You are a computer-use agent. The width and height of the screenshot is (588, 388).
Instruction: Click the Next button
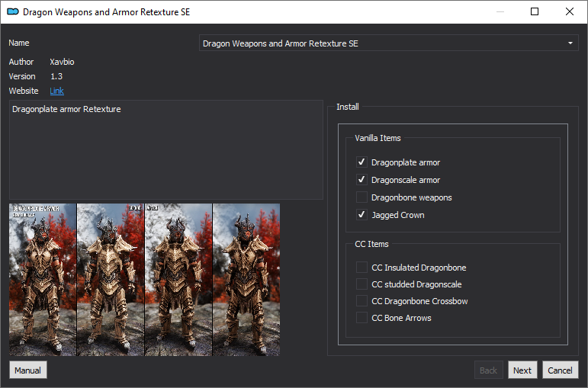coord(522,370)
